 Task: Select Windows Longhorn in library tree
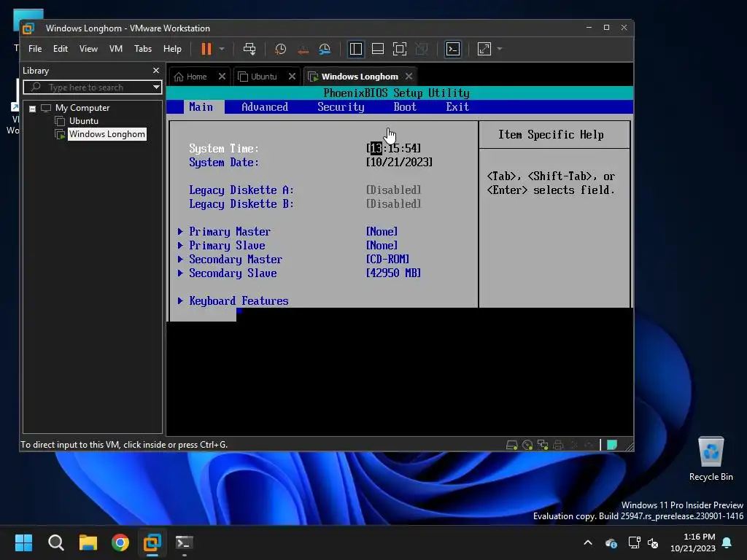(107, 134)
